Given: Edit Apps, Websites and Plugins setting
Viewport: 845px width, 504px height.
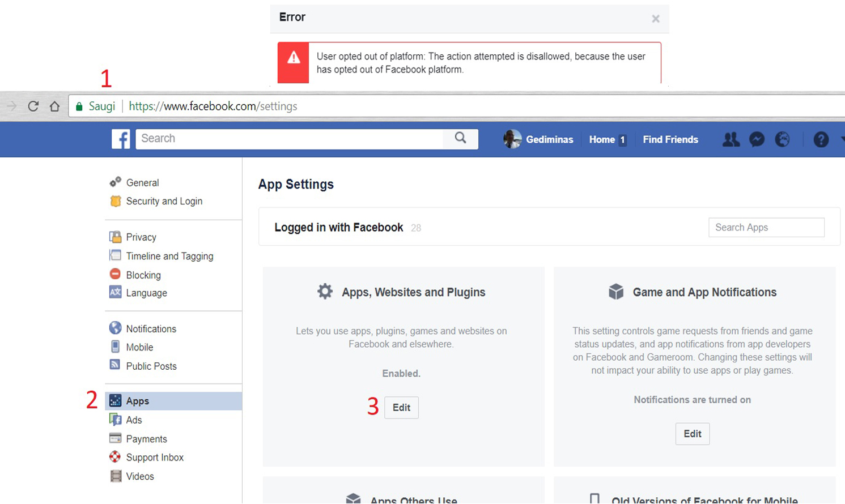Looking at the screenshot, I should click(x=401, y=408).
